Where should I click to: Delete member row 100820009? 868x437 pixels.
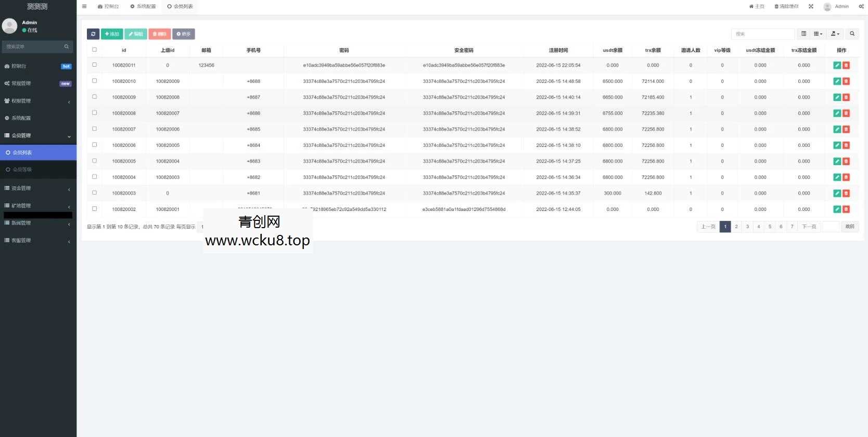pyautogui.click(x=846, y=97)
